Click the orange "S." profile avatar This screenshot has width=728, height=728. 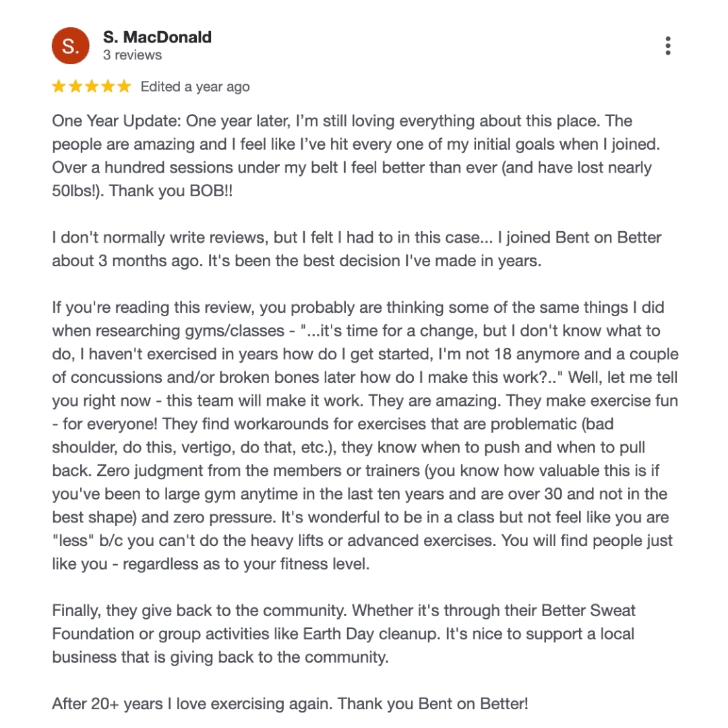[71, 46]
